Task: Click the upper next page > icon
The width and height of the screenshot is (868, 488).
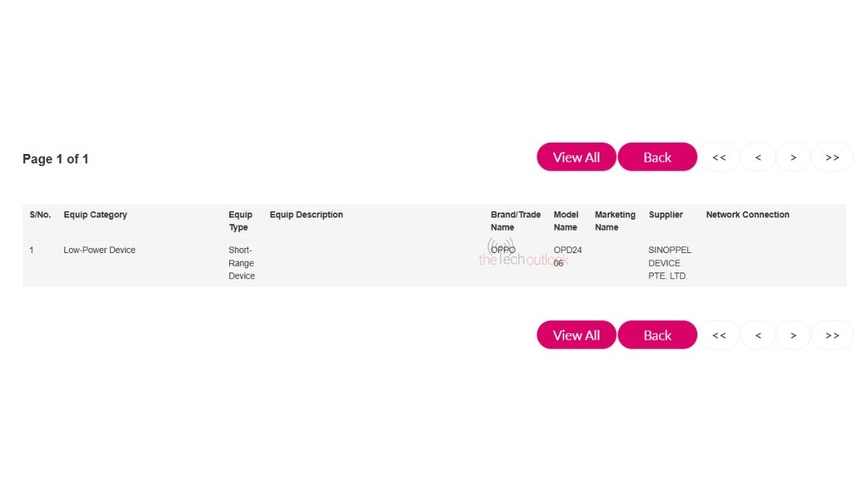Action: click(793, 157)
